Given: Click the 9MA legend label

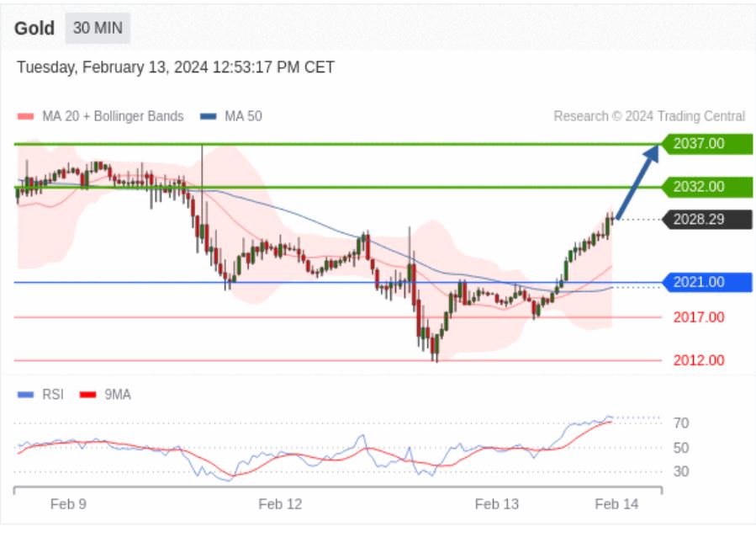Looking at the screenshot, I should tap(118, 395).
